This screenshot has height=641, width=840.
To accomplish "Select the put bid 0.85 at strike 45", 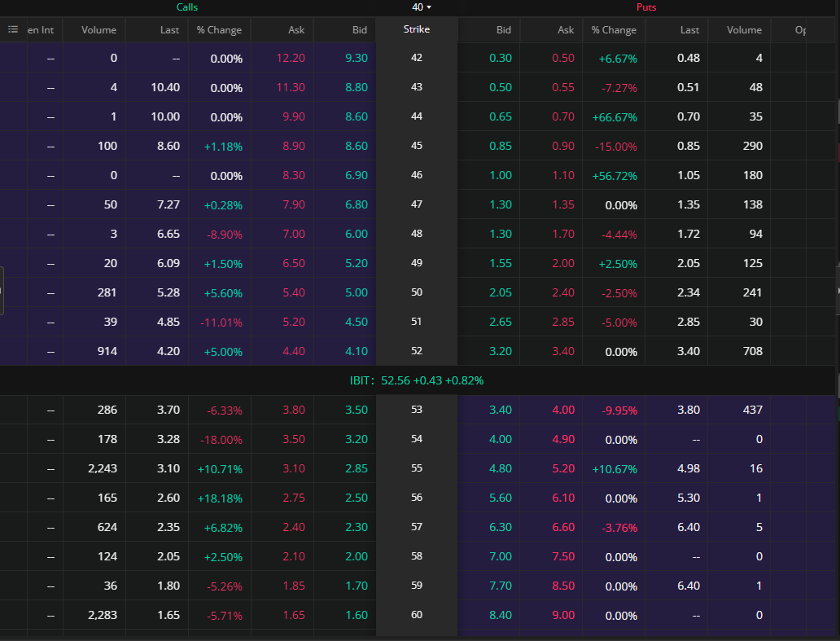I will pos(501,146).
